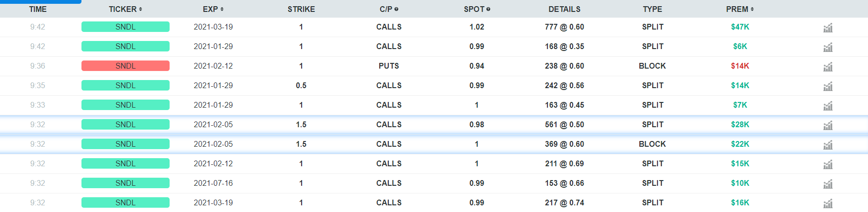
Task: Click premium value $6K
Action: pyautogui.click(x=740, y=46)
